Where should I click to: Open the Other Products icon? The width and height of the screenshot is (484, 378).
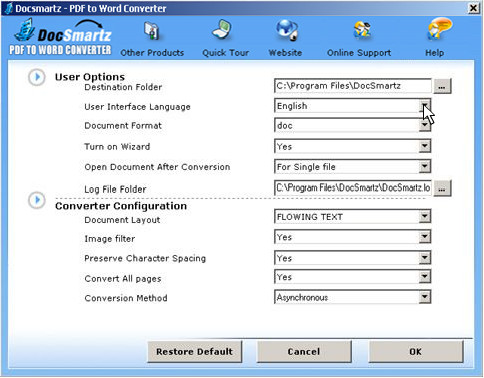pos(152,31)
